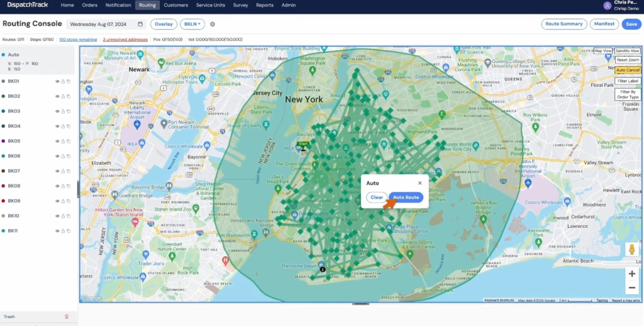This screenshot has width=644, height=326.
Task: Go to the Notification menu
Action: tap(118, 5)
